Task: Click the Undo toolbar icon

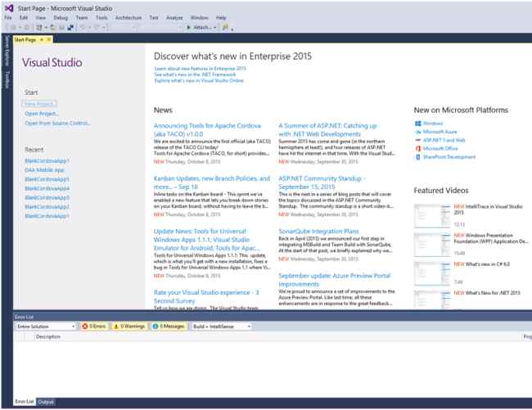Action: 83,28
